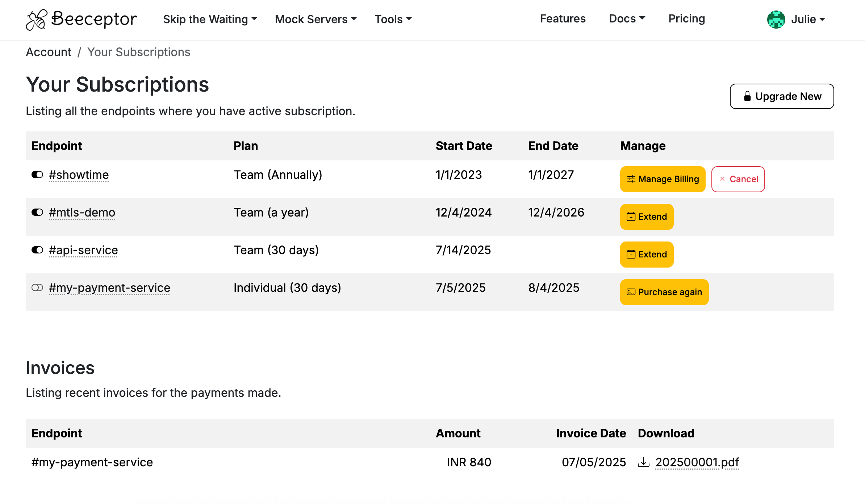Go to Pricing in the top menu

tap(686, 18)
